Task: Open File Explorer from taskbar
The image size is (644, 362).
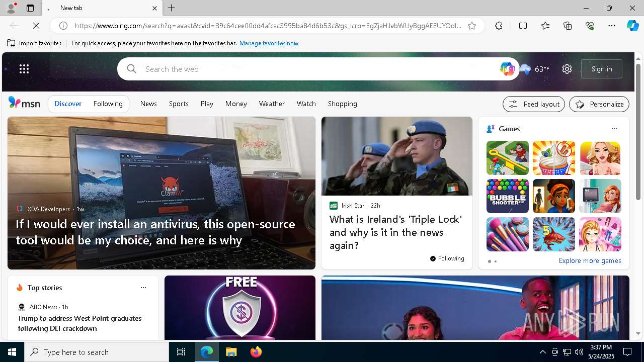Action: pos(231,352)
